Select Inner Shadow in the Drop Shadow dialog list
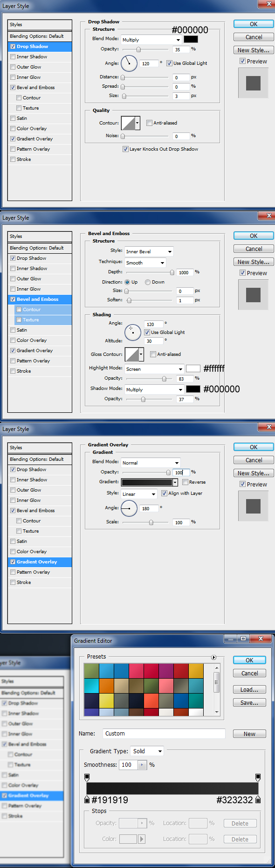The height and width of the screenshot is (868, 275). pyautogui.click(x=40, y=57)
